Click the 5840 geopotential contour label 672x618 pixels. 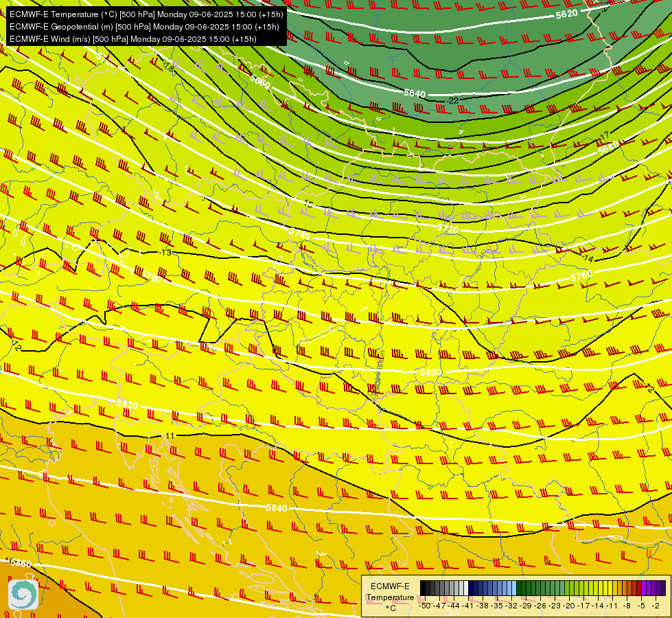[x=277, y=507]
